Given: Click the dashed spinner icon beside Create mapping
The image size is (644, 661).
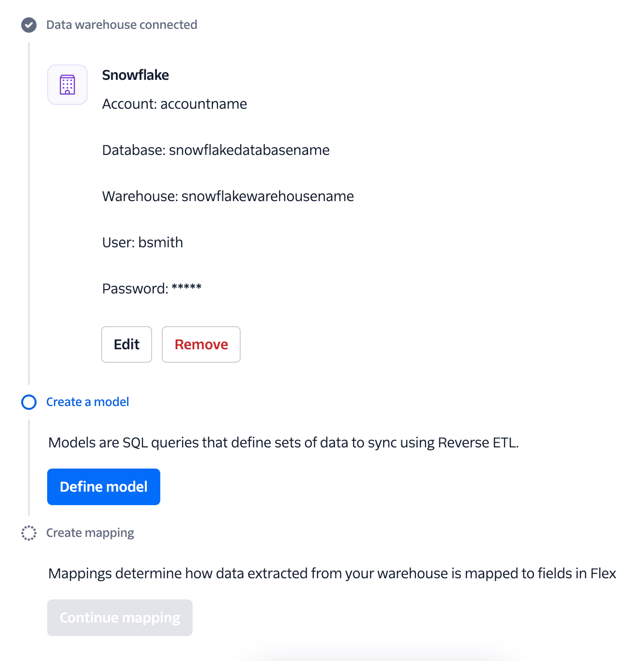Looking at the screenshot, I should click(x=29, y=533).
